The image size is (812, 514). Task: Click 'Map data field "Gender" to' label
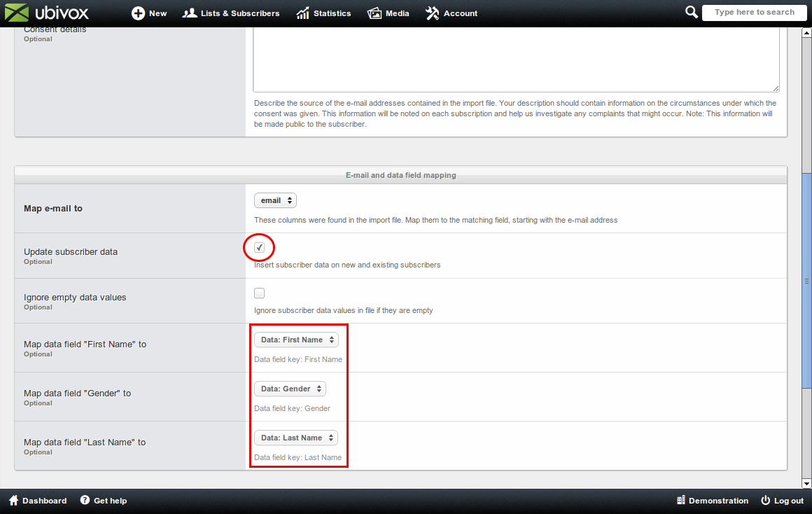(x=77, y=394)
